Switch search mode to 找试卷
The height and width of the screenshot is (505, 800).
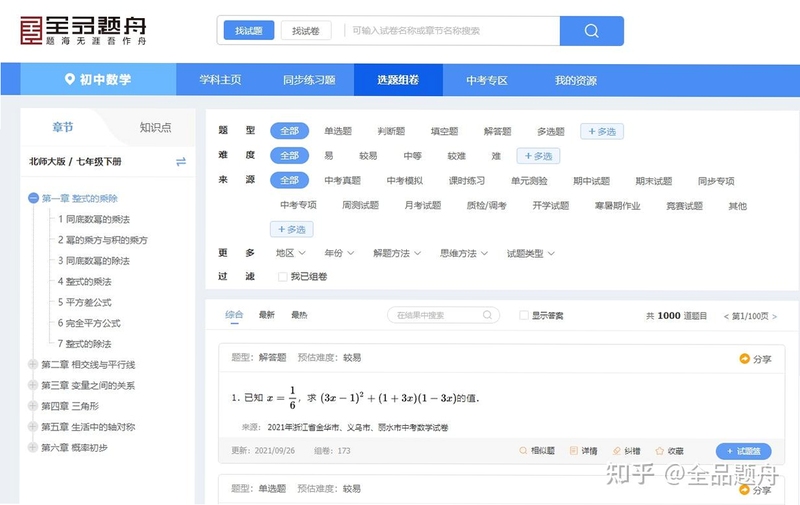306,31
